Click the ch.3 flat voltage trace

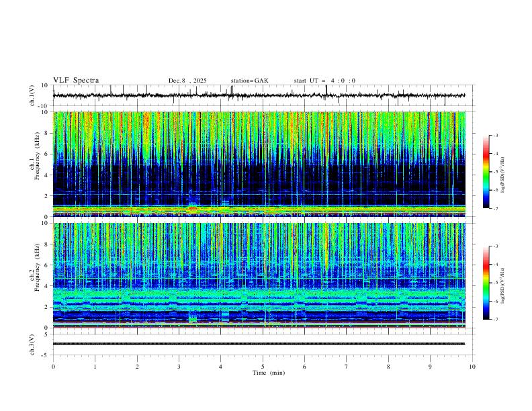[x=259, y=344]
